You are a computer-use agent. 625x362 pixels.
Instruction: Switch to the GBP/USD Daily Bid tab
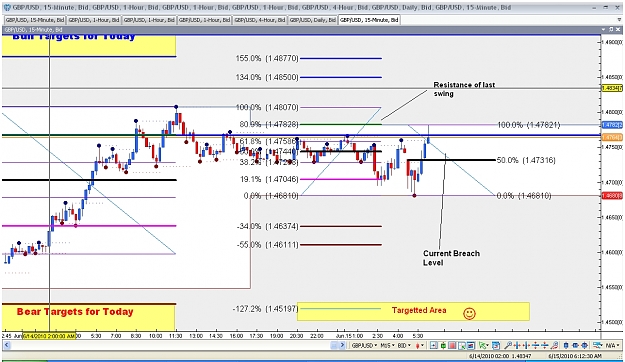tap(313, 20)
